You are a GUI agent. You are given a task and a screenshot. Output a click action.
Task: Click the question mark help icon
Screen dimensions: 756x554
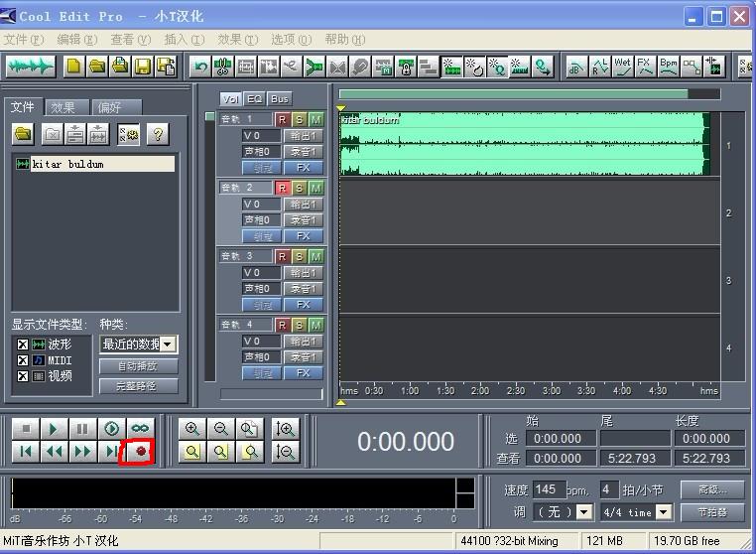point(158,134)
